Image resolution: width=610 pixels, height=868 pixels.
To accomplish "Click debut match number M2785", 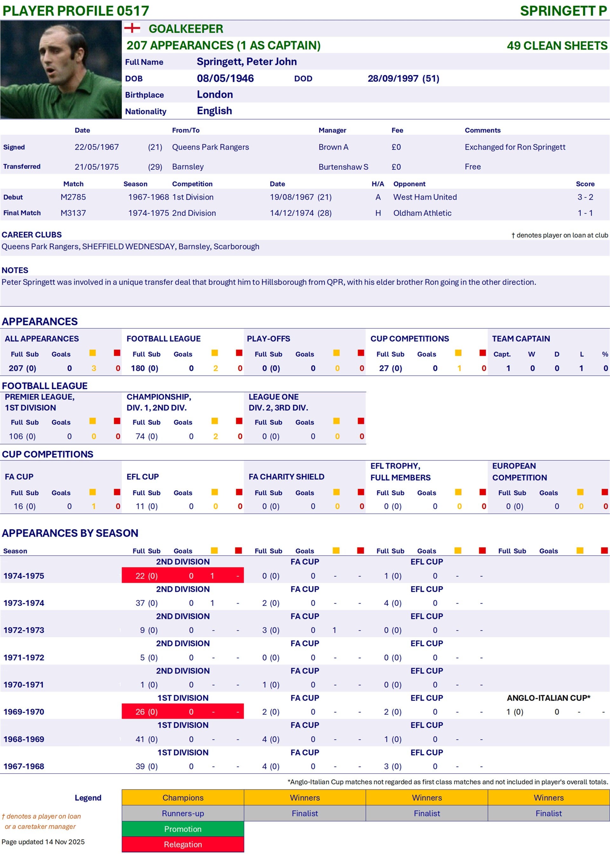I will (x=73, y=197).
